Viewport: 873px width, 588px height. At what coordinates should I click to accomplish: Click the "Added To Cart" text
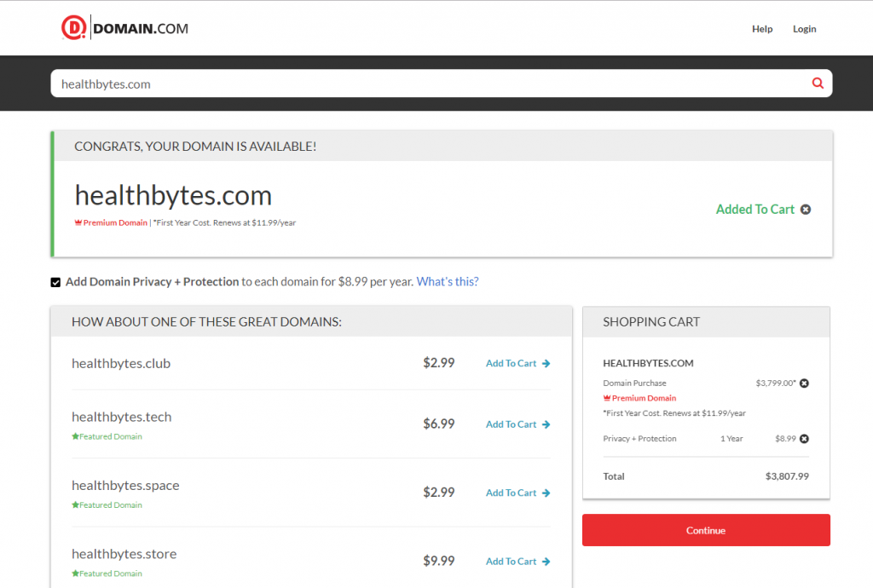755,209
